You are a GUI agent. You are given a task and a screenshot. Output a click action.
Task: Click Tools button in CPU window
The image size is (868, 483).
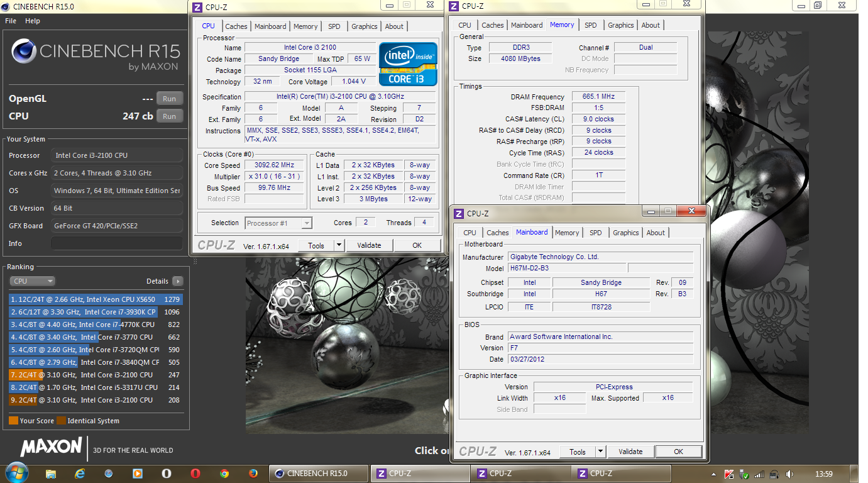316,245
